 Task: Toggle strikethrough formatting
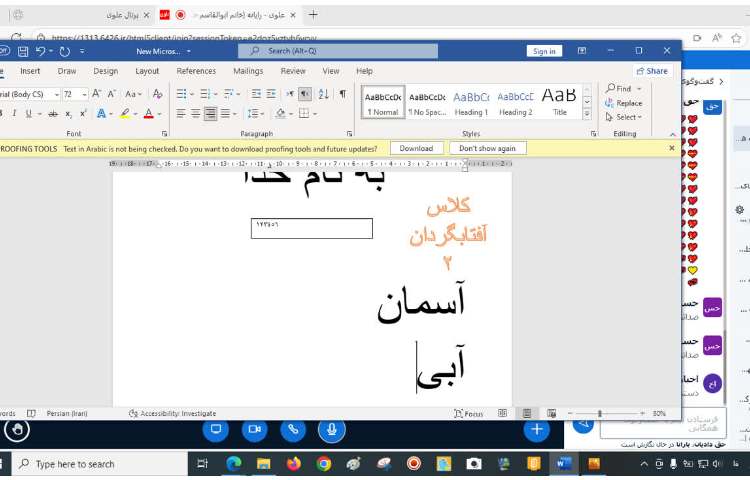click(53, 114)
